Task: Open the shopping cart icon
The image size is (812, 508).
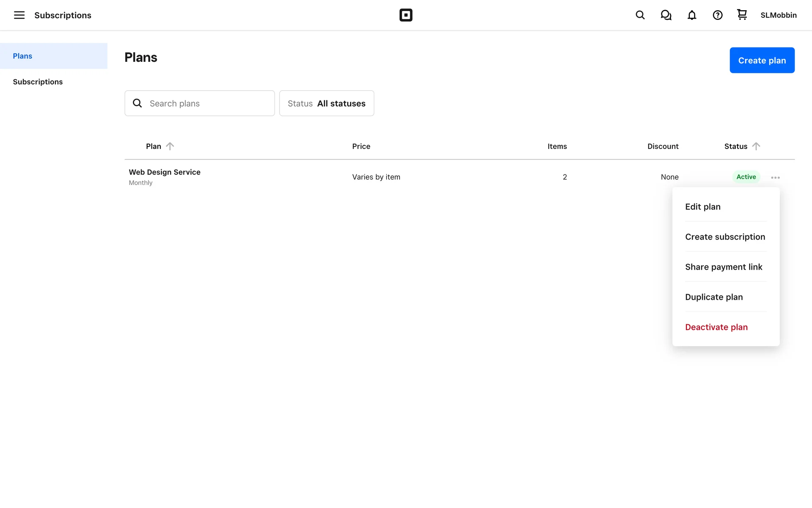Action: click(x=742, y=15)
